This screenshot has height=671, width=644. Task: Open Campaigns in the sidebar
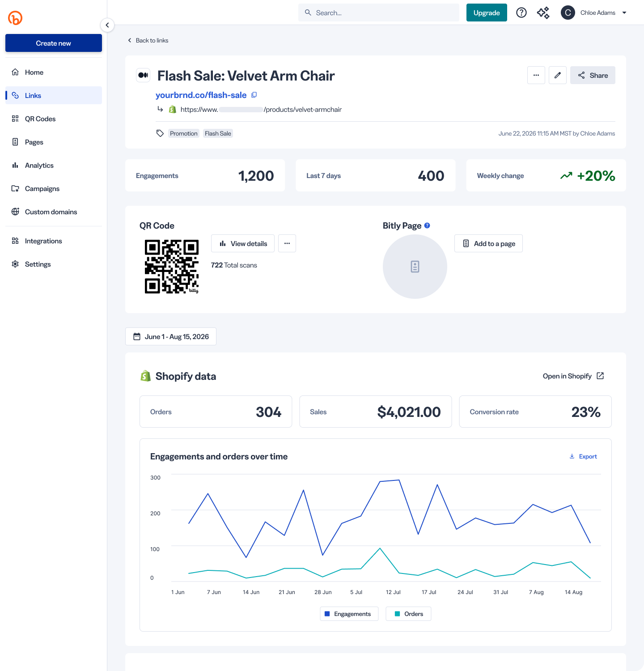tap(54, 188)
